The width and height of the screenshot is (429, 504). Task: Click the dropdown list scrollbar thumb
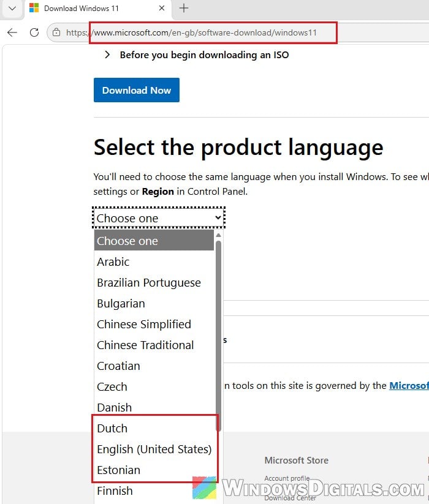(x=219, y=336)
